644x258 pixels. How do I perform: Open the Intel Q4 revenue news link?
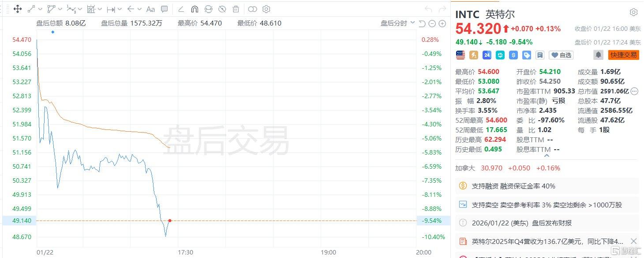541,241
